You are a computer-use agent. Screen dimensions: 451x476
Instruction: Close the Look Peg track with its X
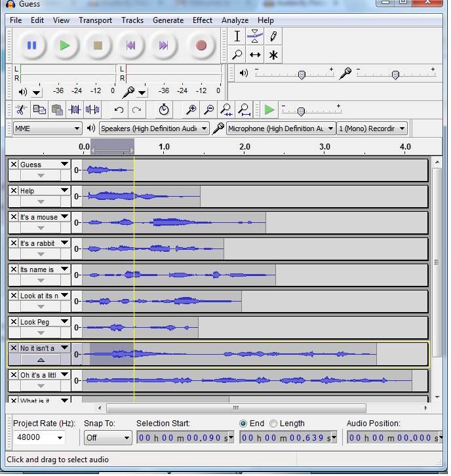point(14,322)
